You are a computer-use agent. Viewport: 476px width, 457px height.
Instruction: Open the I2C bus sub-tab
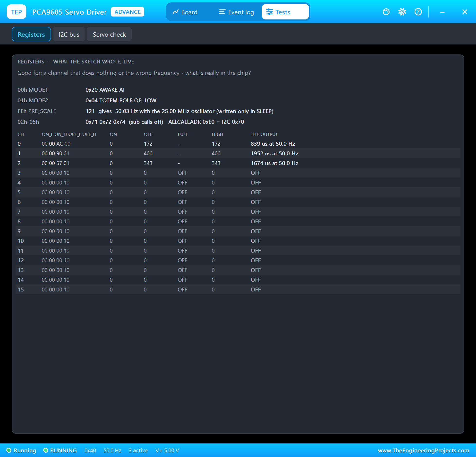point(69,34)
